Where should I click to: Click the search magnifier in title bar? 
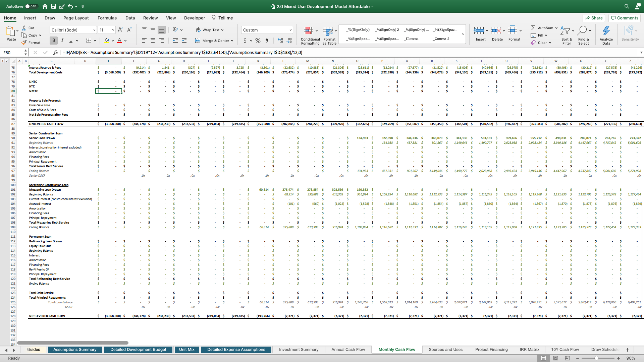point(627,6)
